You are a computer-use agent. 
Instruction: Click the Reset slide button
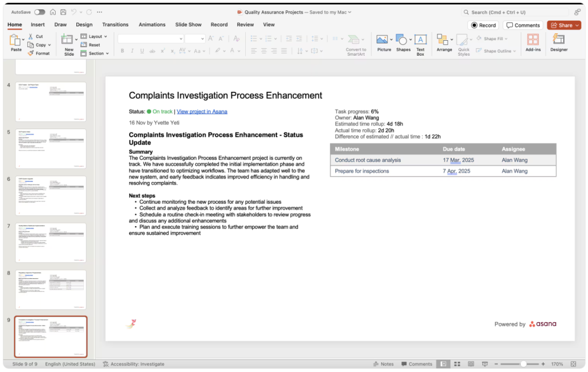pyautogui.click(x=90, y=45)
